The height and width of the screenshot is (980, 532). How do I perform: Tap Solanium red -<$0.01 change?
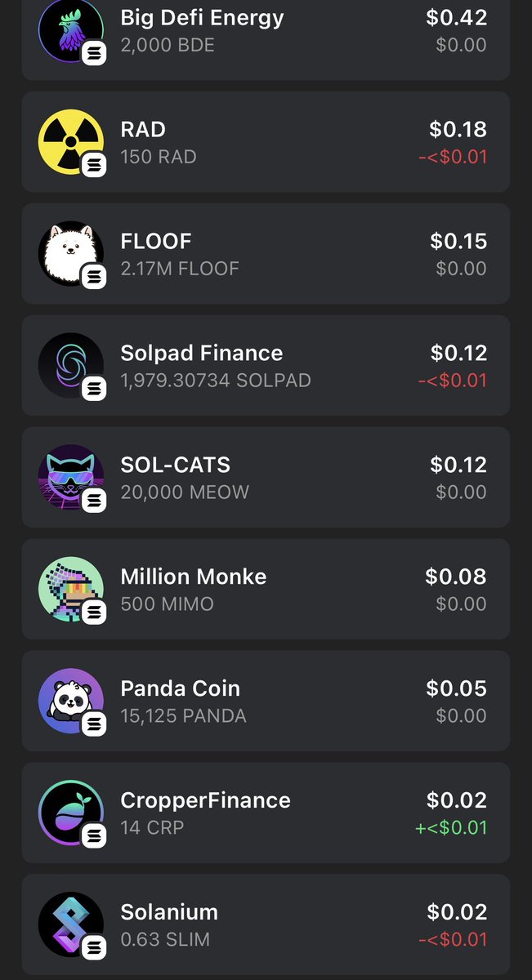[x=452, y=939]
